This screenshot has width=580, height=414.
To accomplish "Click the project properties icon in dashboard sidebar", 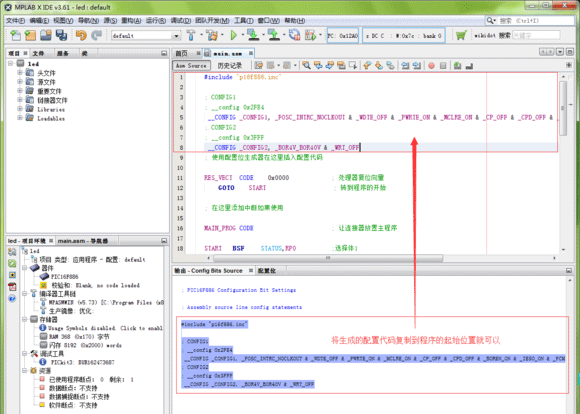I will [x=12, y=252].
